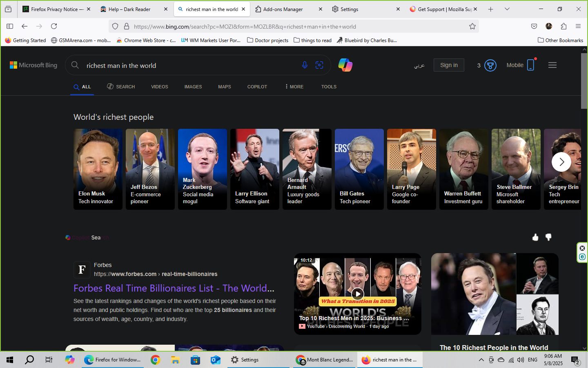This screenshot has width=588, height=368.
Task: Open visual search camera icon
Action: coord(319,65)
